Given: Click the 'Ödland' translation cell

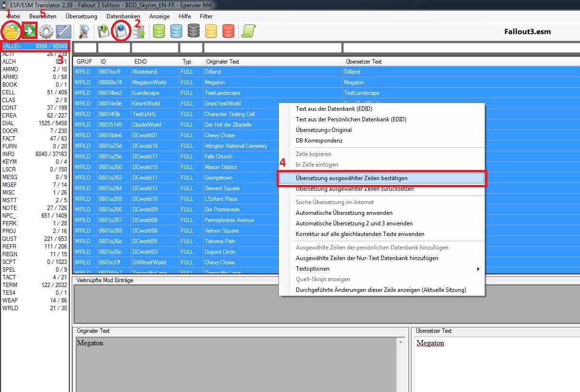Looking at the screenshot, I should pos(461,72).
